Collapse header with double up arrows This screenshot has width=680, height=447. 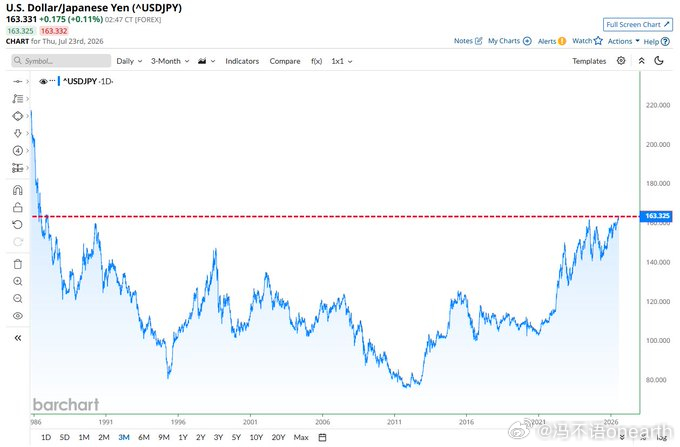tap(641, 61)
